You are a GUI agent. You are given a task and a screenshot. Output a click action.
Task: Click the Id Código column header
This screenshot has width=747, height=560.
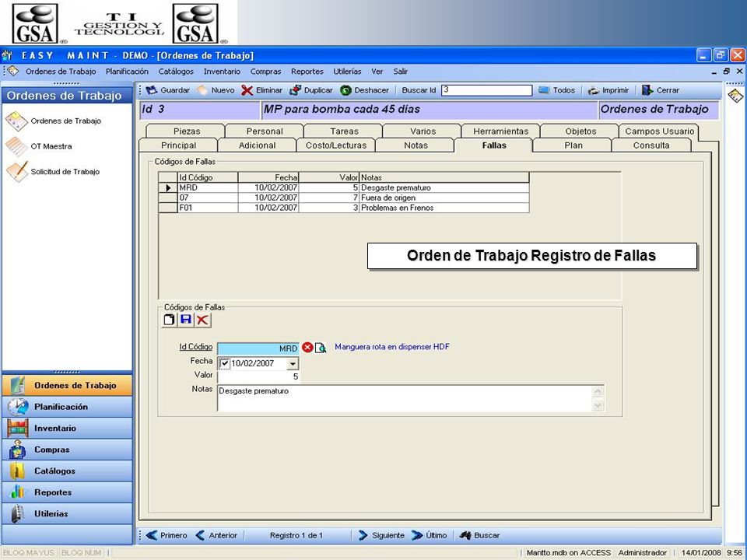click(208, 177)
